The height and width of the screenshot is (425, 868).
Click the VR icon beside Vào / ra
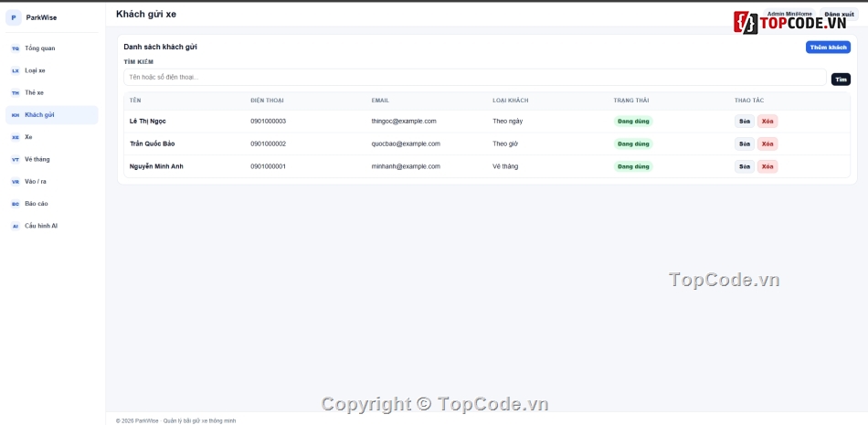[x=16, y=182]
